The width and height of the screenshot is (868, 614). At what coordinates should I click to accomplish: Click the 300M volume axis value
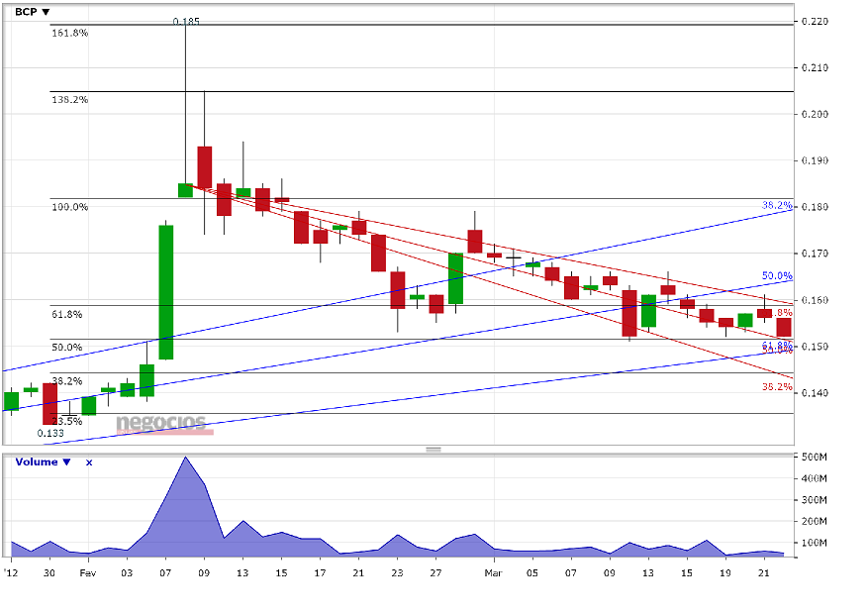pyautogui.click(x=815, y=500)
